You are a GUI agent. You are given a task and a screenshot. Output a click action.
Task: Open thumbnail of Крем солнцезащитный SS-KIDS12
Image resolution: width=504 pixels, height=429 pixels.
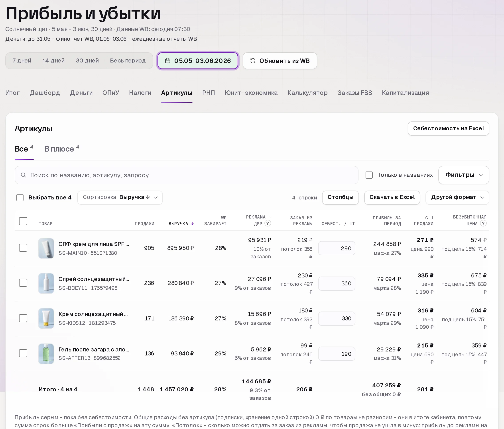pyautogui.click(x=46, y=318)
